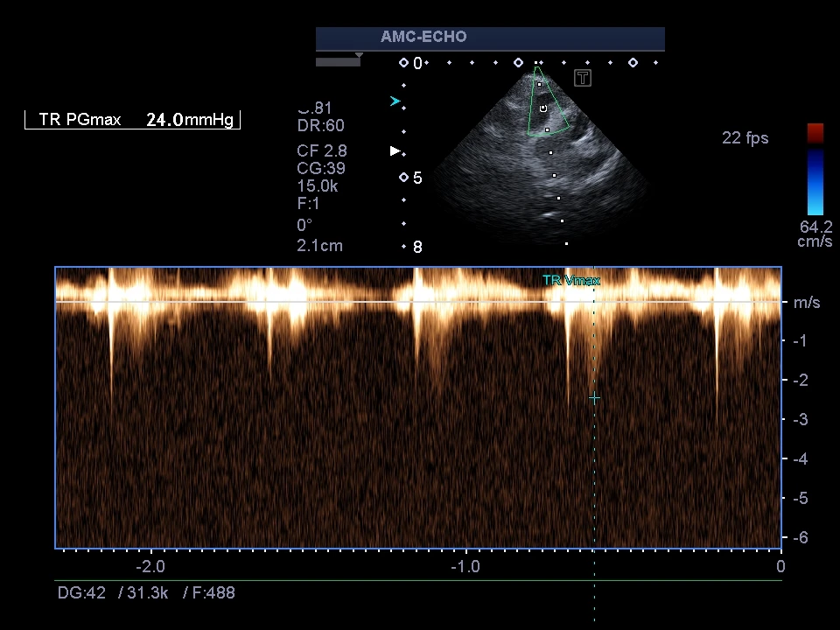Click the white triangle marker on depth scale

(395, 151)
